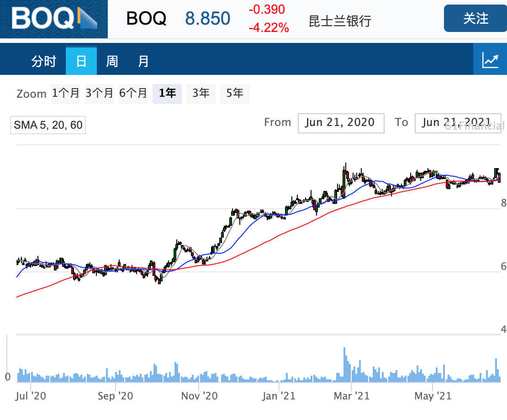Set zoom range to 3个月
Viewport: 507px width, 420px height.
click(x=99, y=94)
